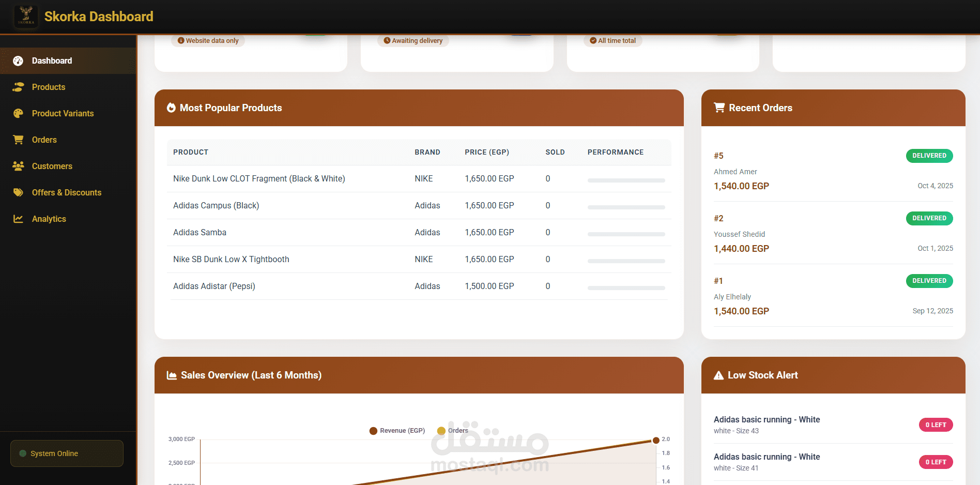Viewport: 980px width, 485px height.
Task: Click DELIVERED badge on order #5
Action: [929, 156]
